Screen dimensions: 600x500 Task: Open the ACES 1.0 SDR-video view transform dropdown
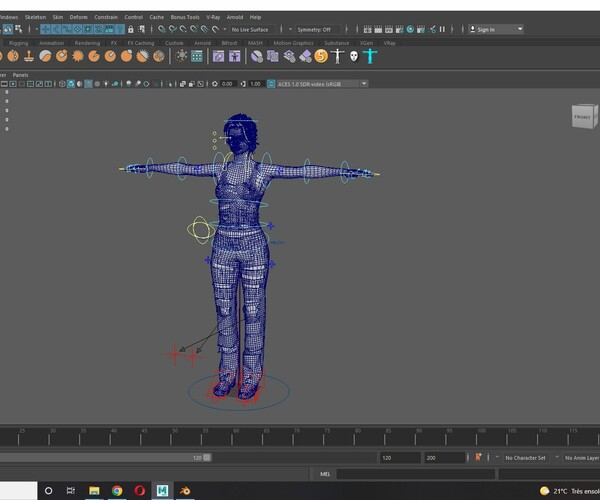pyautogui.click(x=322, y=84)
